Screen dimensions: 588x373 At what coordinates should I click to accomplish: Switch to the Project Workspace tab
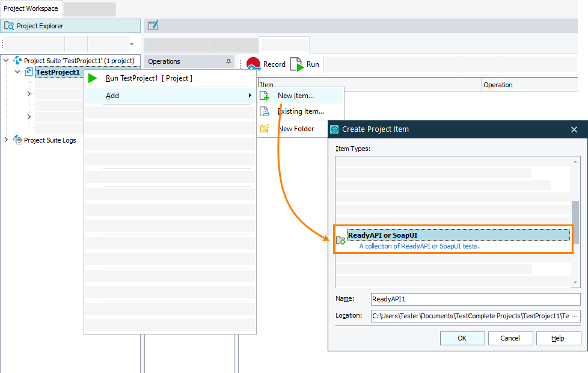[31, 8]
